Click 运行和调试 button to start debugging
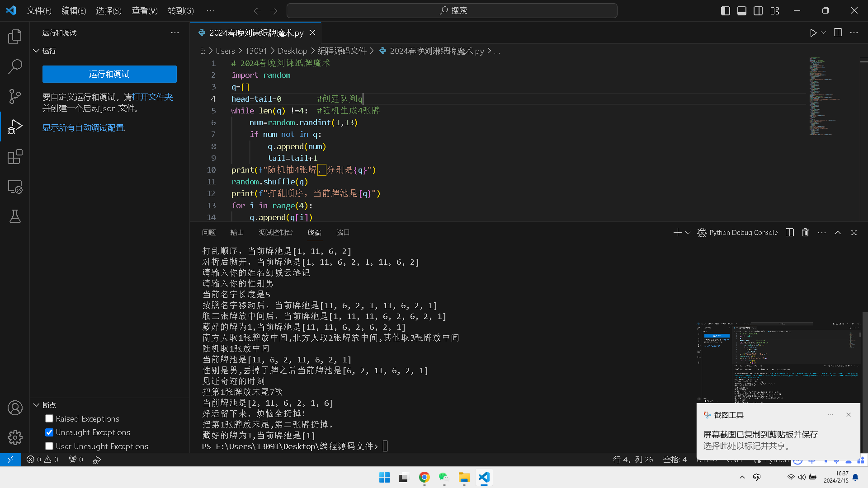The image size is (868, 488). coord(110,74)
